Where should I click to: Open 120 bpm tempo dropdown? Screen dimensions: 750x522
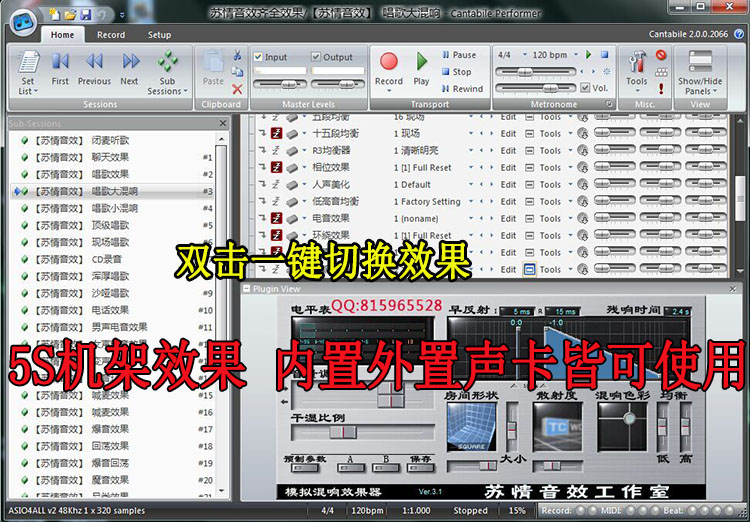[576, 55]
